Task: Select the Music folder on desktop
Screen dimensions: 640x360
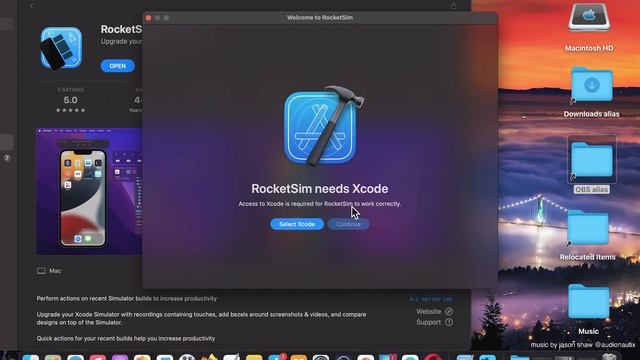Action: (588, 302)
